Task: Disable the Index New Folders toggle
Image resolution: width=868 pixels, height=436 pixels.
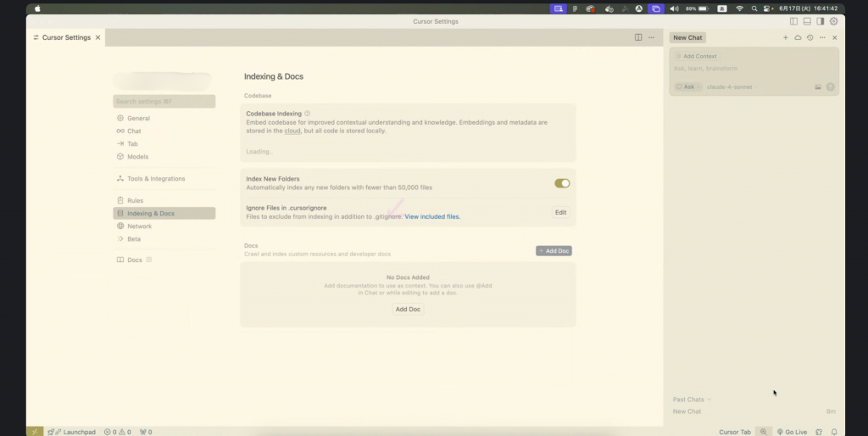Action: click(562, 183)
